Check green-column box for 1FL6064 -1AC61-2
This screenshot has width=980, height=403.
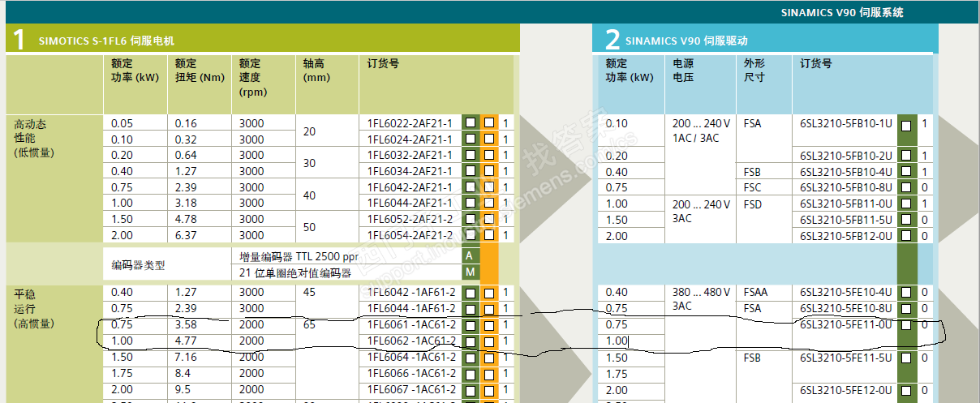coord(470,358)
